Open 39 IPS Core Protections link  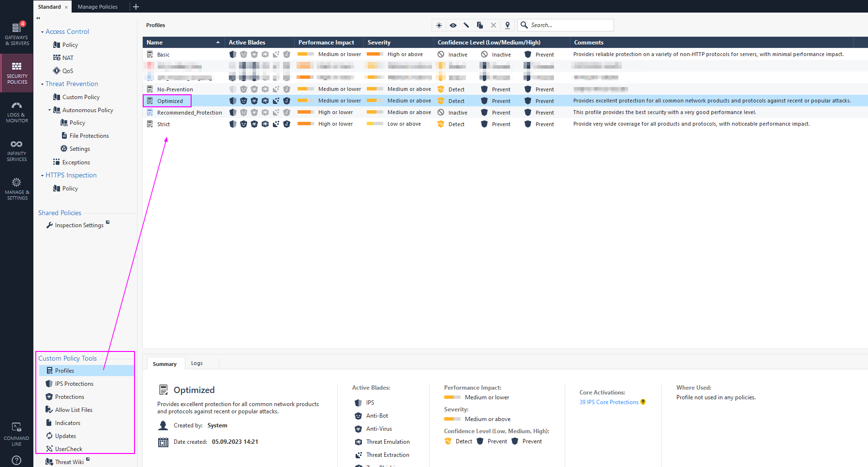pos(609,402)
